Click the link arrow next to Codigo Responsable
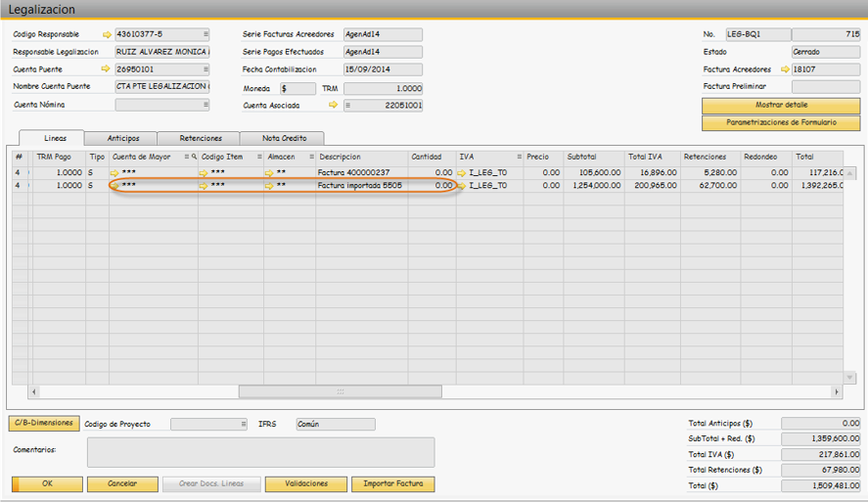868x502 pixels. [107, 34]
